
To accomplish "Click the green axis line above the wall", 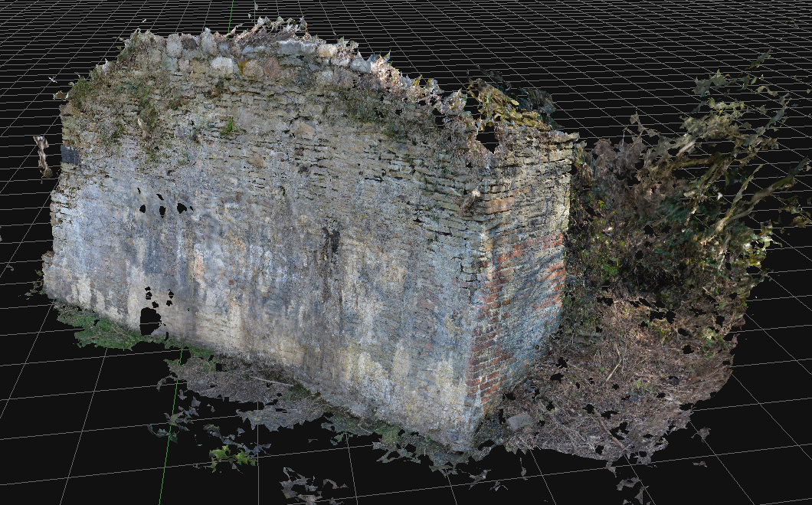I will click(x=231, y=15).
